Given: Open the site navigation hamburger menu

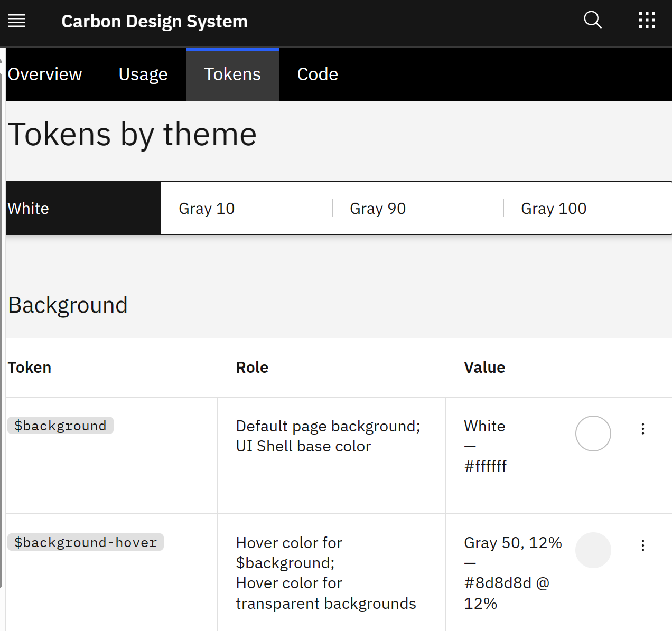Looking at the screenshot, I should [x=16, y=21].
